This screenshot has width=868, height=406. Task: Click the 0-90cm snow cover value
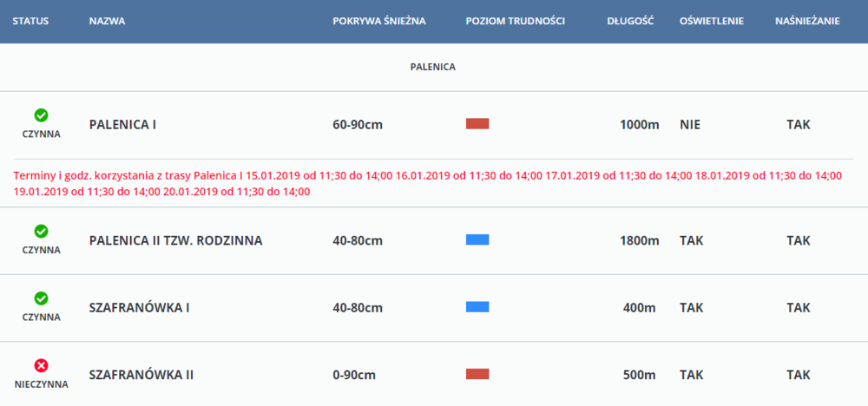point(354,375)
